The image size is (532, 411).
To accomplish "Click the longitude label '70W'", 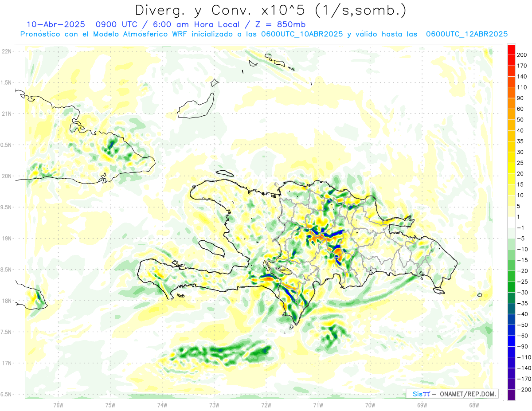I will click(370, 405).
